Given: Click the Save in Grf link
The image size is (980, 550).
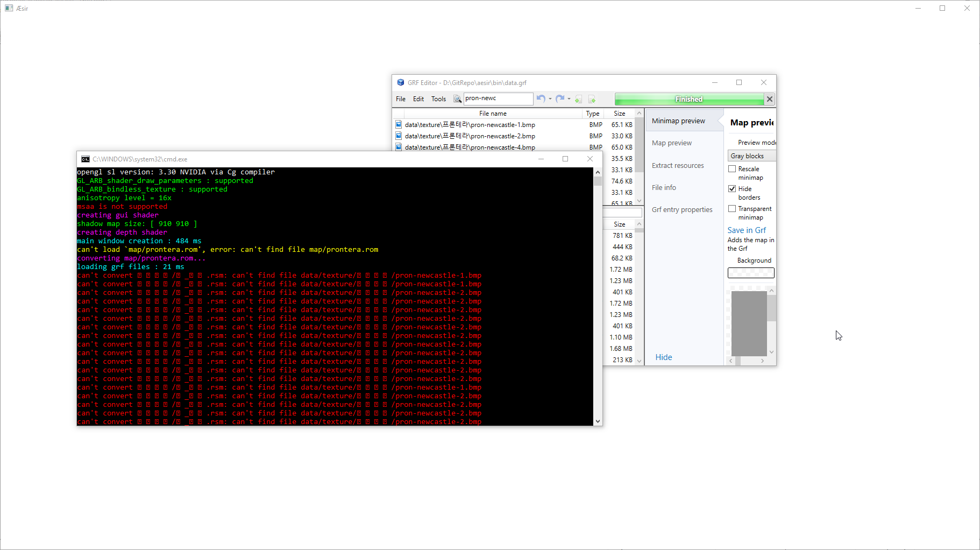Looking at the screenshot, I should coord(747,230).
